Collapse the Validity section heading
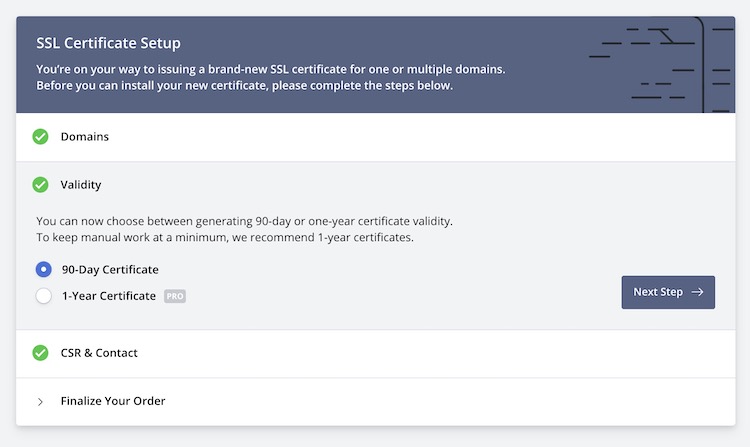This screenshot has width=750, height=447. click(81, 185)
